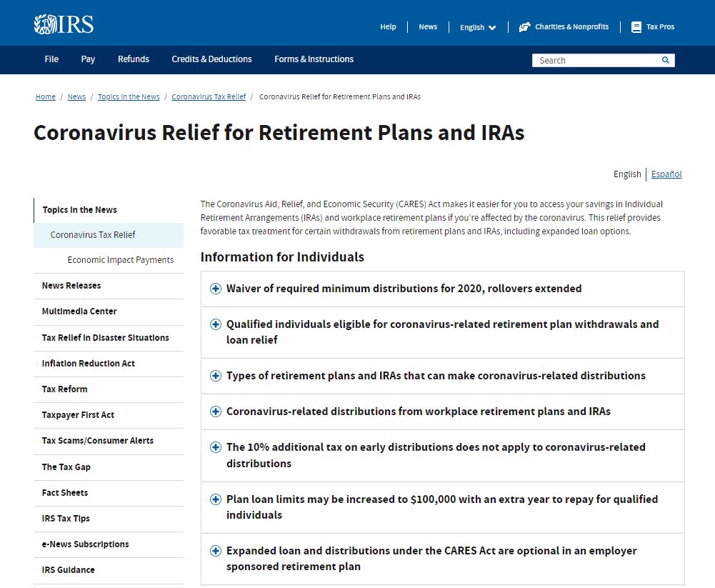715x588 pixels.
Task: Open Taxpayer First Act in sidebar
Action: pos(78,415)
